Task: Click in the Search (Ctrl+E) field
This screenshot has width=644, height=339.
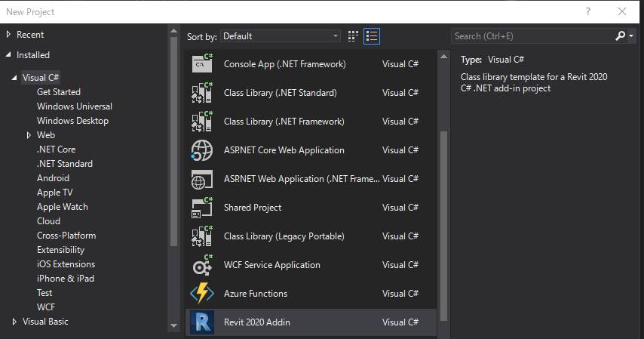Action: click(x=533, y=36)
